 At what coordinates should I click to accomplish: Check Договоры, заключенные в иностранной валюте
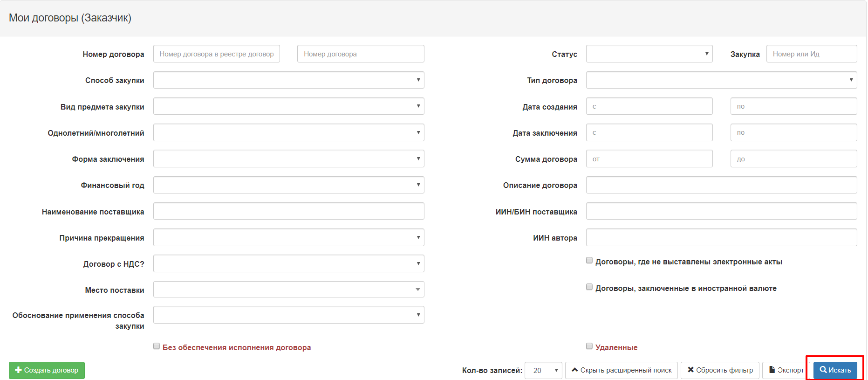(589, 287)
